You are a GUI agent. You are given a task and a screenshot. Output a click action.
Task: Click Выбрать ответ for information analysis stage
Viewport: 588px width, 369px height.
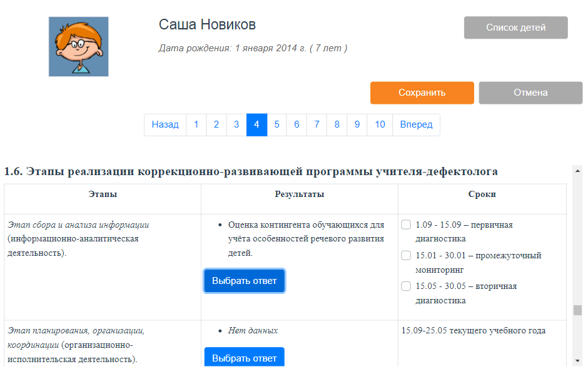(x=244, y=281)
